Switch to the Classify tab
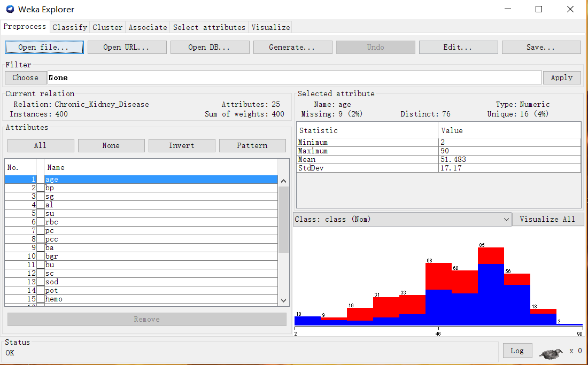 coord(69,27)
